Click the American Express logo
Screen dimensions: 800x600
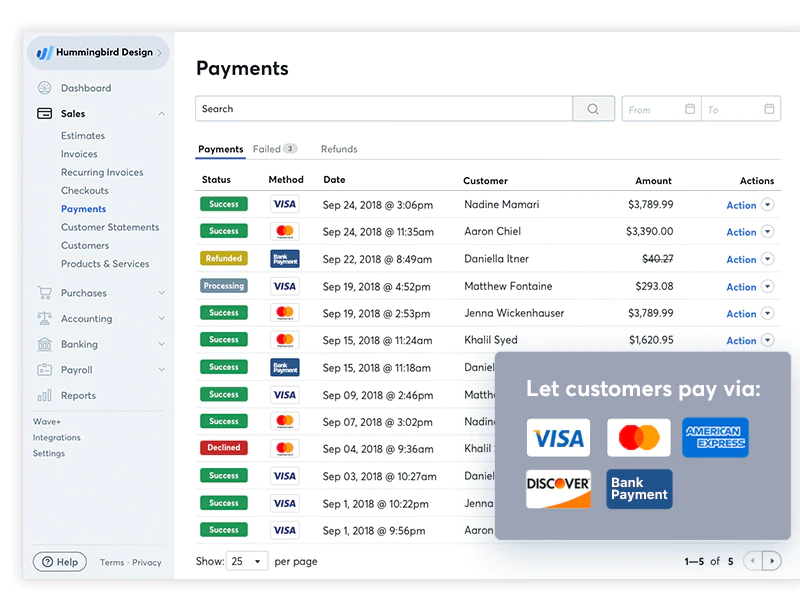[715, 438]
